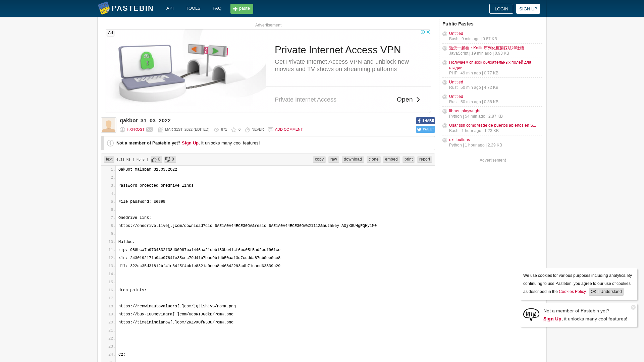Share paste on Facebook
This screenshot has width=644, height=362.
click(425, 121)
